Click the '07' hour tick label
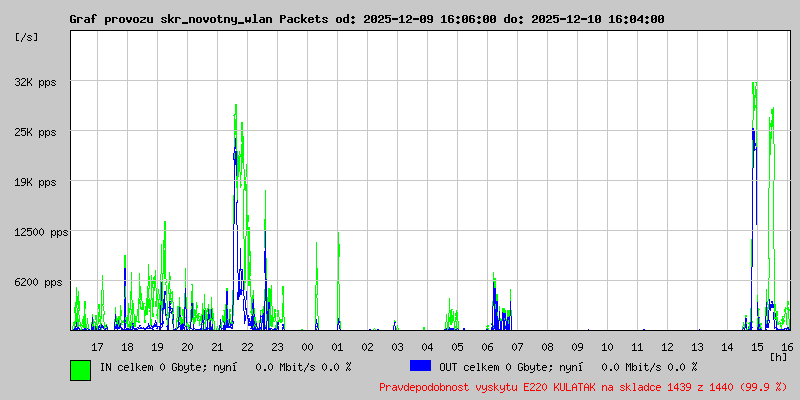 (x=517, y=347)
